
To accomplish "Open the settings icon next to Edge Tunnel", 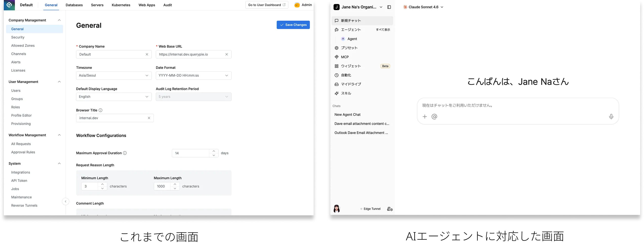I will (390, 209).
